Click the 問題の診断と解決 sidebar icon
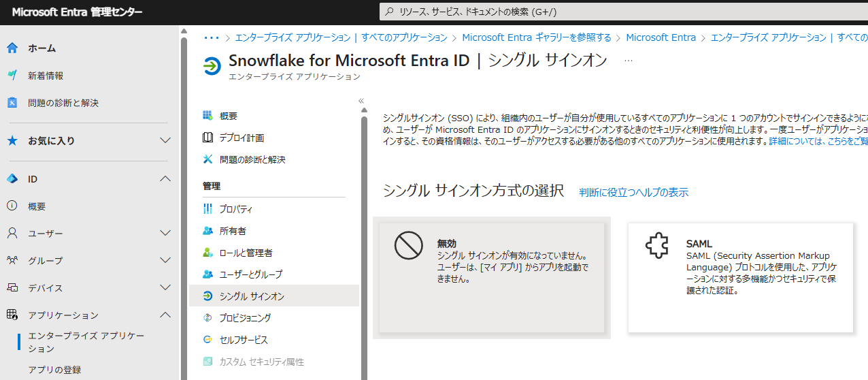Viewport: 868px width, 380px height. [x=12, y=103]
